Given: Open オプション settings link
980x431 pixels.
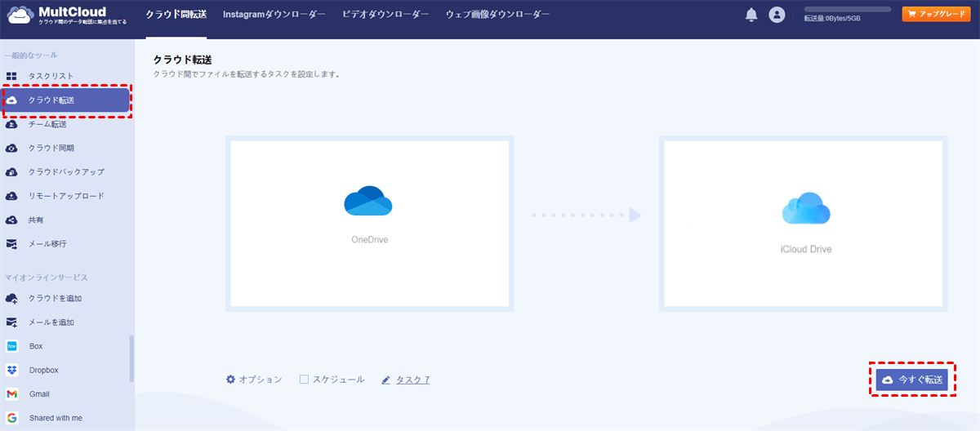Looking at the screenshot, I should pyautogui.click(x=254, y=380).
